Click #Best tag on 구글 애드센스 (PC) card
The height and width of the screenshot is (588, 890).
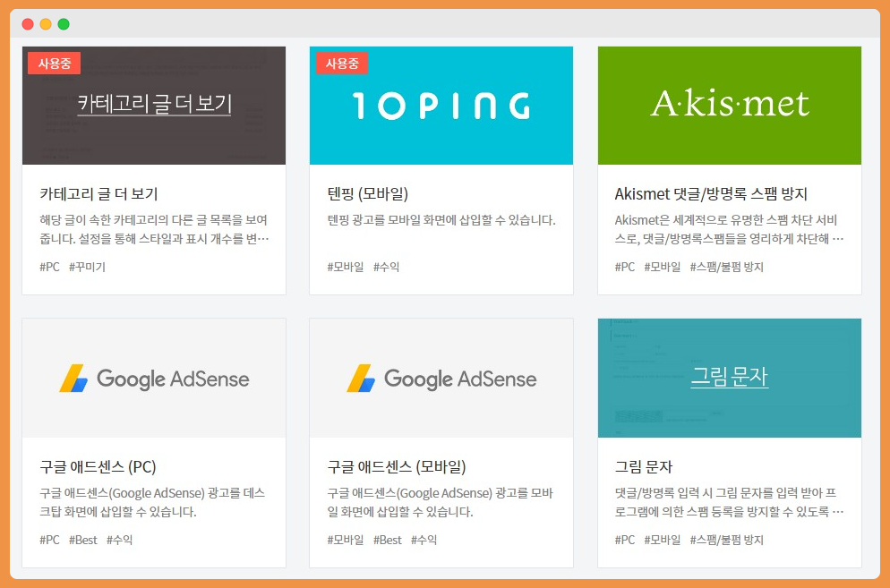83,540
